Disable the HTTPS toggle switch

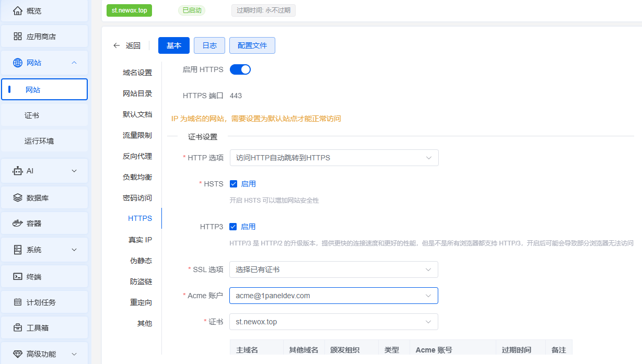click(x=240, y=69)
